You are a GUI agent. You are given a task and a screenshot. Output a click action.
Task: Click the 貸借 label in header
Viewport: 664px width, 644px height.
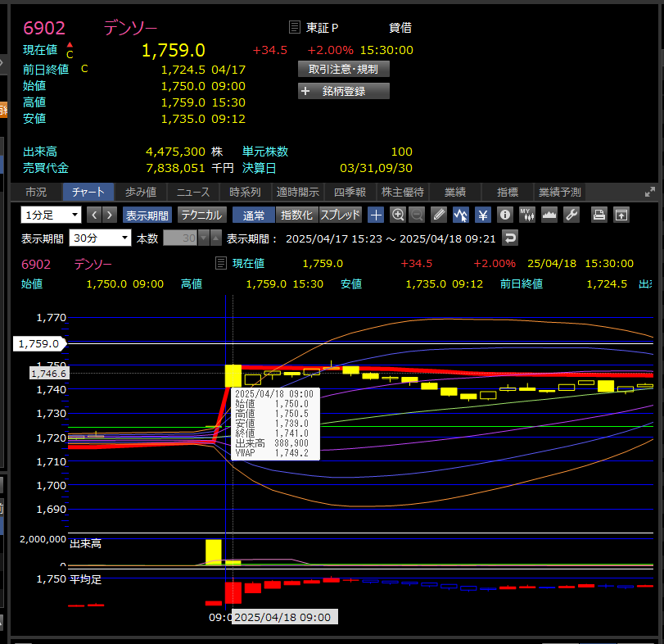[x=400, y=28]
